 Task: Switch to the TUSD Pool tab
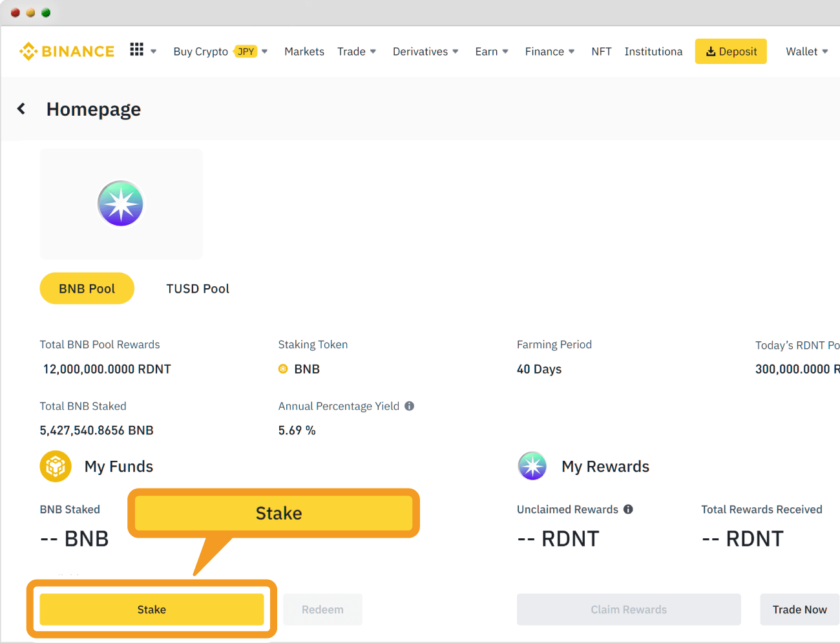pos(198,289)
